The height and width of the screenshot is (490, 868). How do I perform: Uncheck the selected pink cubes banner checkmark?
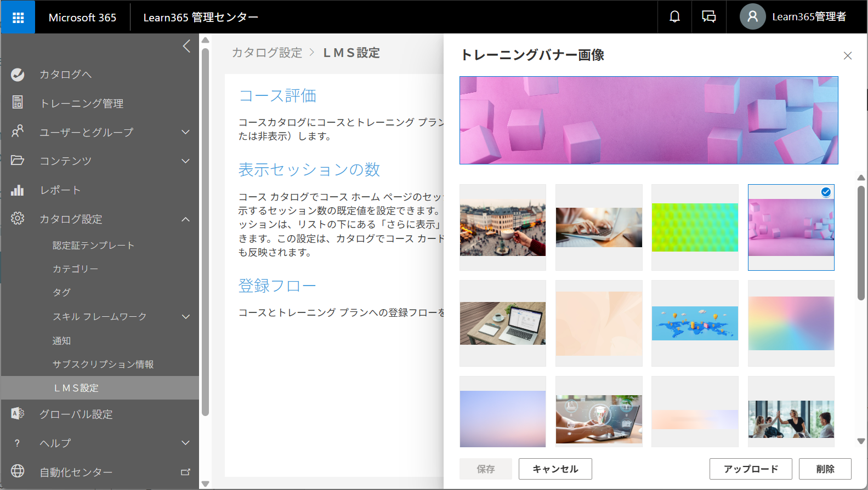click(x=826, y=192)
